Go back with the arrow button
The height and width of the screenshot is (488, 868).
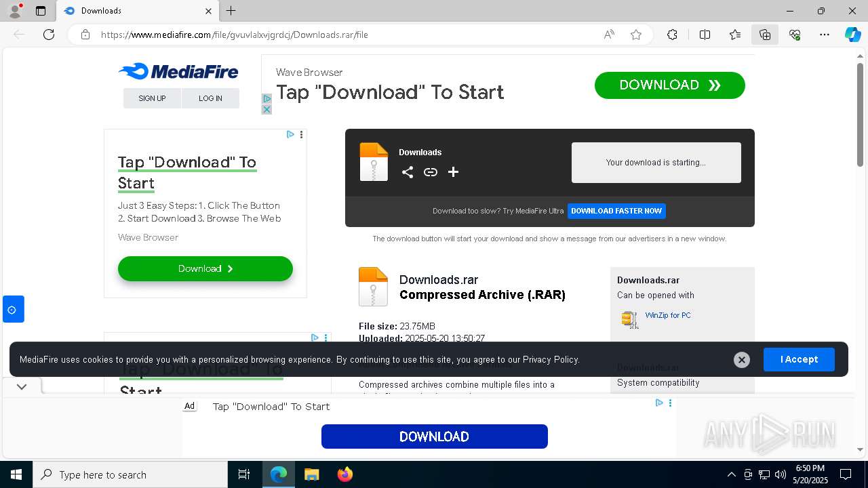[19, 35]
